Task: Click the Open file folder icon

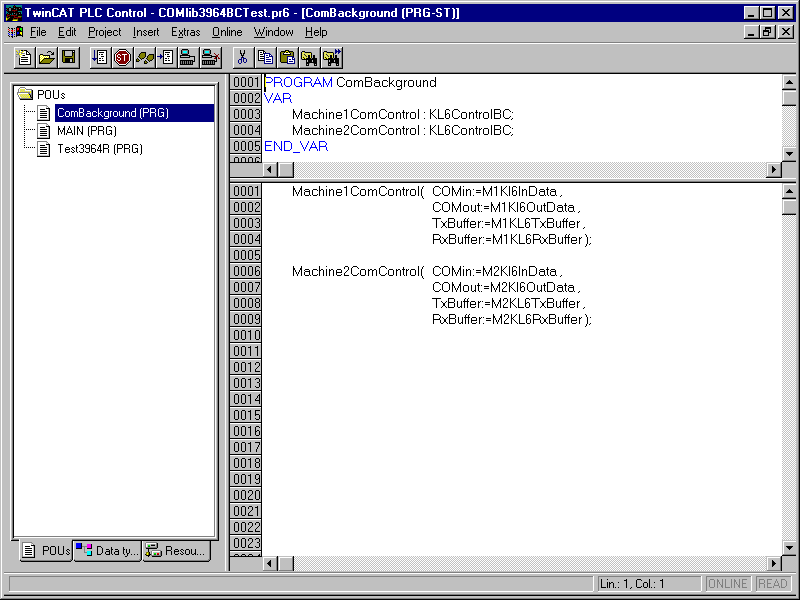Action: pos(46,57)
